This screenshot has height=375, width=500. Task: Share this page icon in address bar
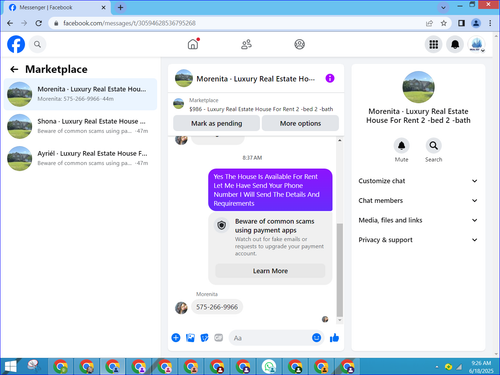coord(429,23)
